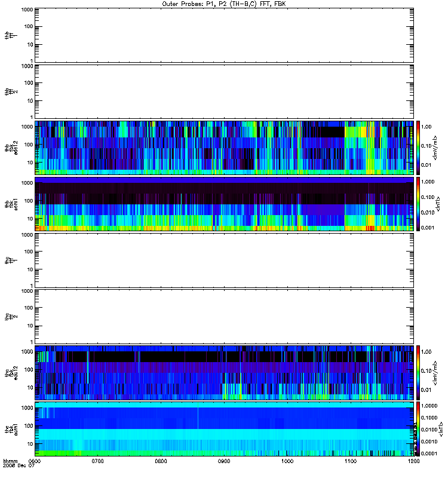The width and height of the screenshot is (448, 478).
Task: Click the thc fbk scm1 spectrogram panel
Action: (225, 428)
